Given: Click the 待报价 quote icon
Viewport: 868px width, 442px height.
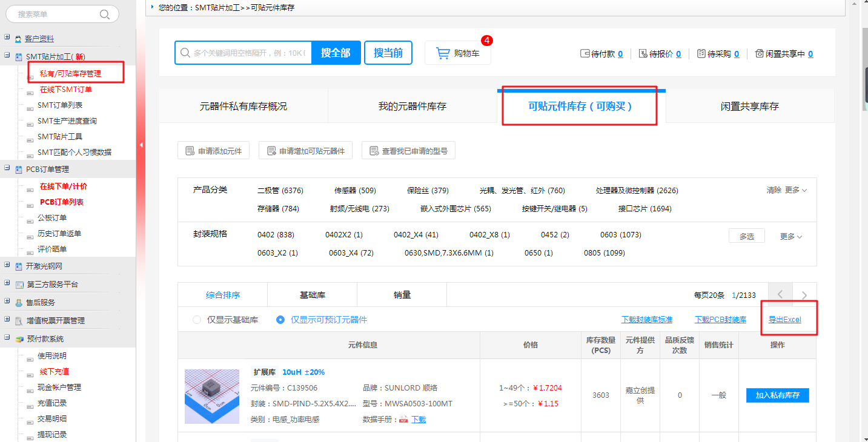Looking at the screenshot, I should coord(643,54).
